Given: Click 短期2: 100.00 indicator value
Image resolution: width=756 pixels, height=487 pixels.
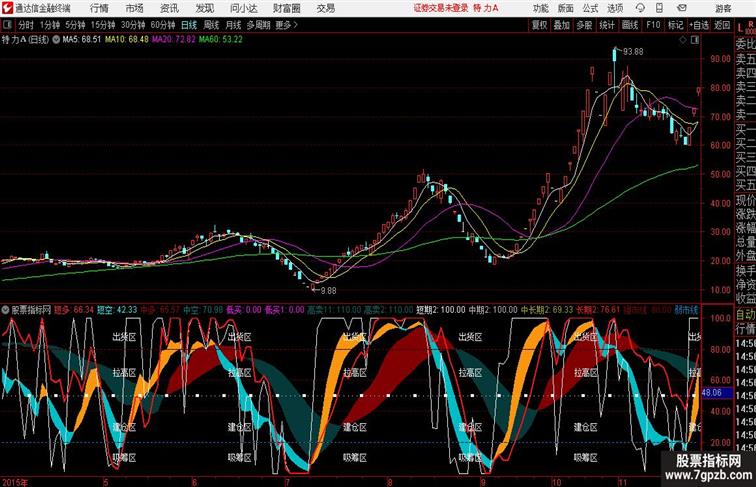Looking at the screenshot, I should pyautogui.click(x=441, y=310).
